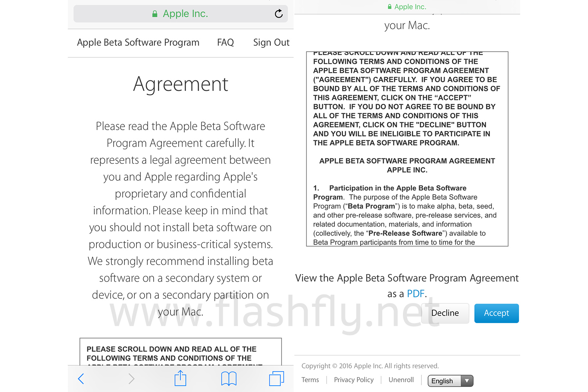Open the Privacy Policy footer link
The height and width of the screenshot is (392, 588).
(x=354, y=380)
